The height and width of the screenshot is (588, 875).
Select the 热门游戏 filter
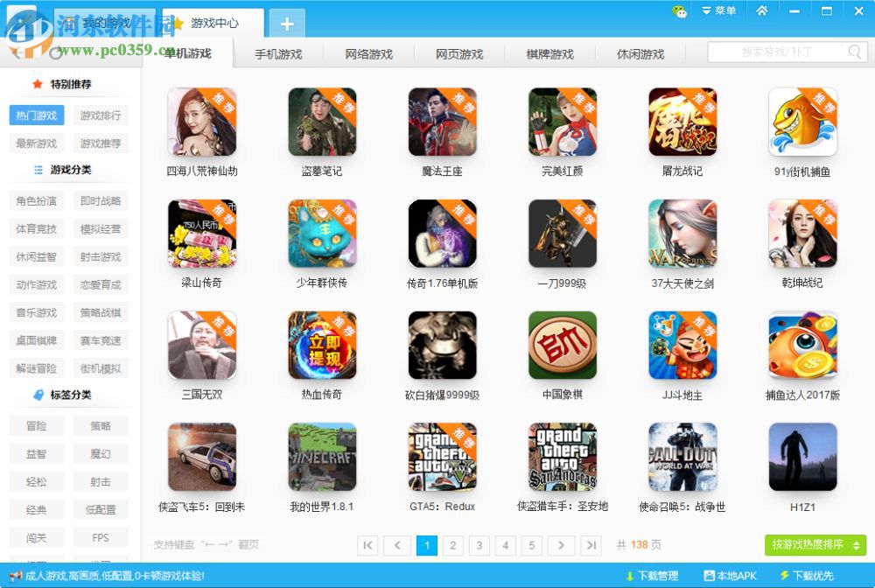click(36, 115)
